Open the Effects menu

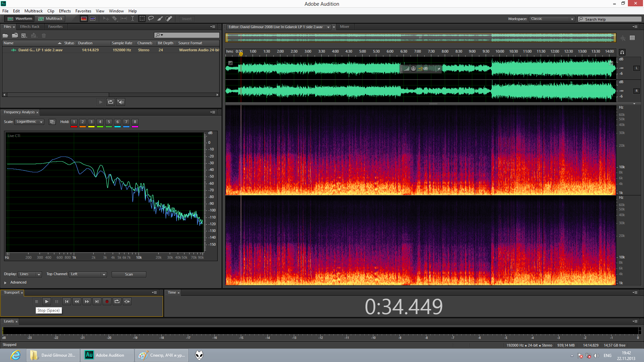65,11
